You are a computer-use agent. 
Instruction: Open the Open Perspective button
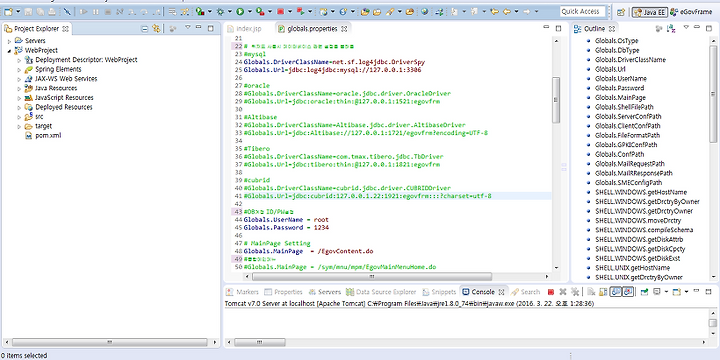click(620, 12)
